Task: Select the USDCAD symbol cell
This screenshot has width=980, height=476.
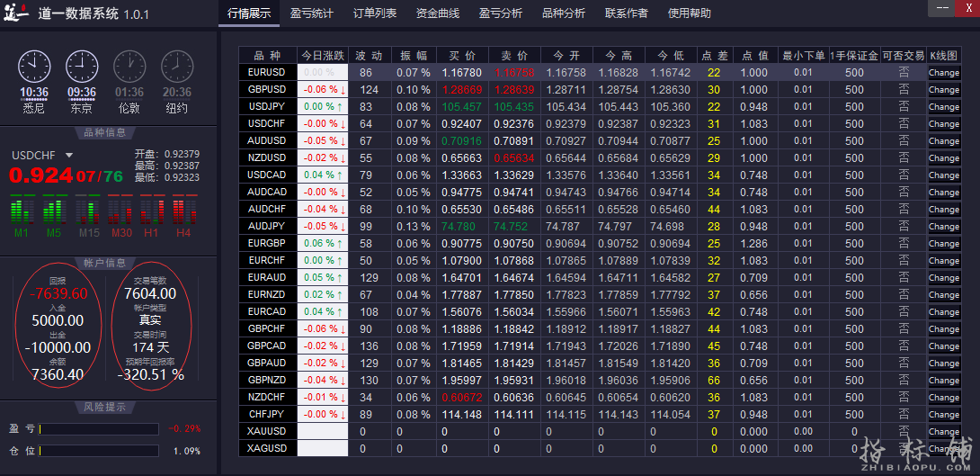Action: click(x=267, y=175)
